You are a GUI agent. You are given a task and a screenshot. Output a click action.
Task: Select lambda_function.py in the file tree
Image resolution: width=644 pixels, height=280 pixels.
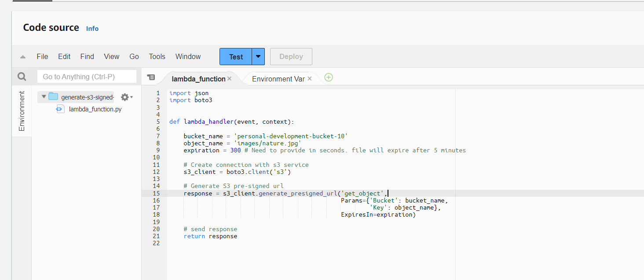pyautogui.click(x=95, y=109)
